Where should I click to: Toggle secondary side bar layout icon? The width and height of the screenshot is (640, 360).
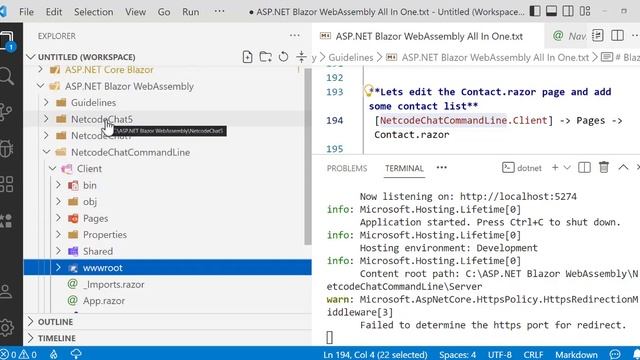coord(568,11)
